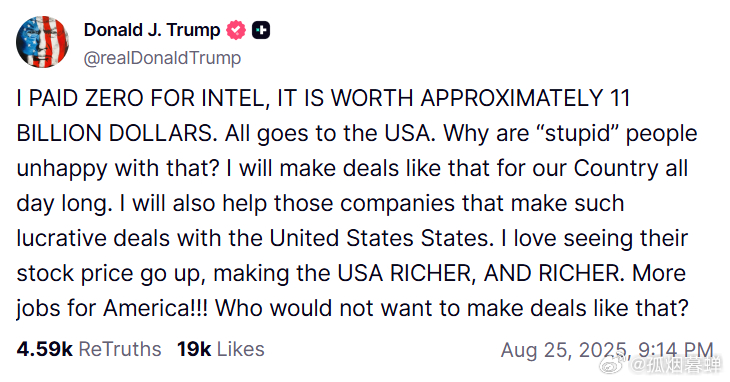Viewport: 730px width, 382px height.
Task: Click the United States States phrase
Action: [x=381, y=238]
